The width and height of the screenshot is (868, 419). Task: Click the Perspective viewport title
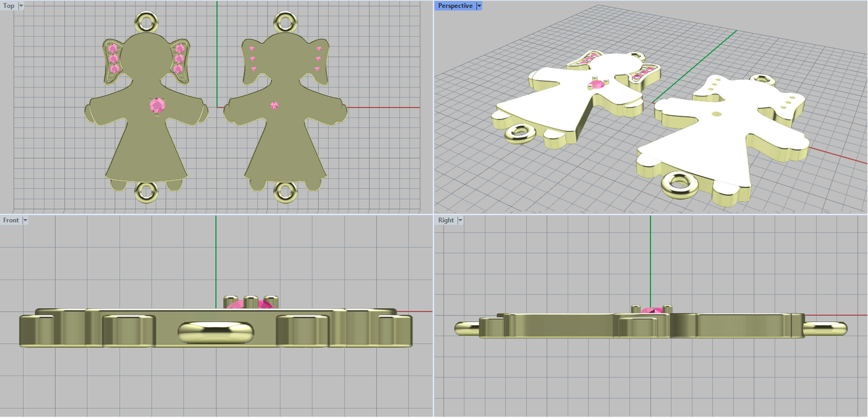point(455,6)
